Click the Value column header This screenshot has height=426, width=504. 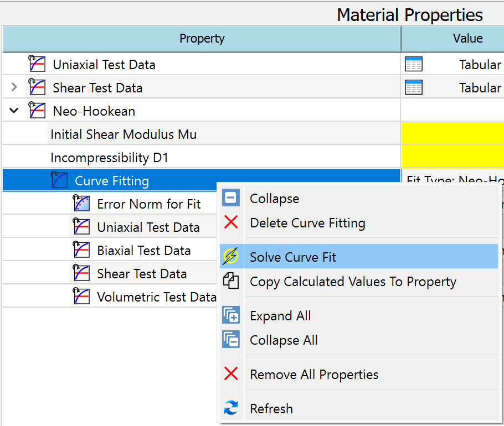(x=467, y=39)
